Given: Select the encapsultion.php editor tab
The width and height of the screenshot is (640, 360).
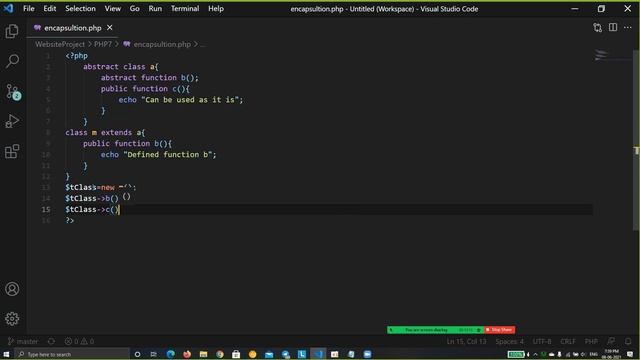Looking at the screenshot, I should pos(73,28).
